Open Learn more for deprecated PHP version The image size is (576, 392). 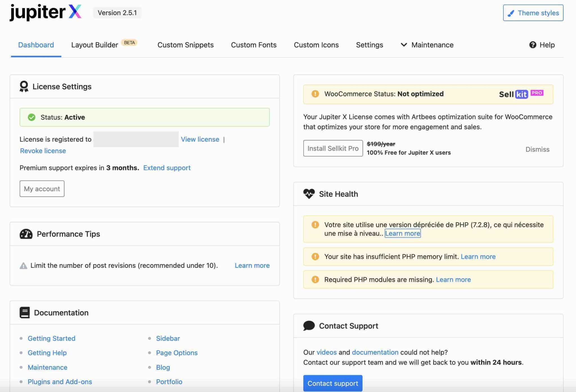[403, 233]
